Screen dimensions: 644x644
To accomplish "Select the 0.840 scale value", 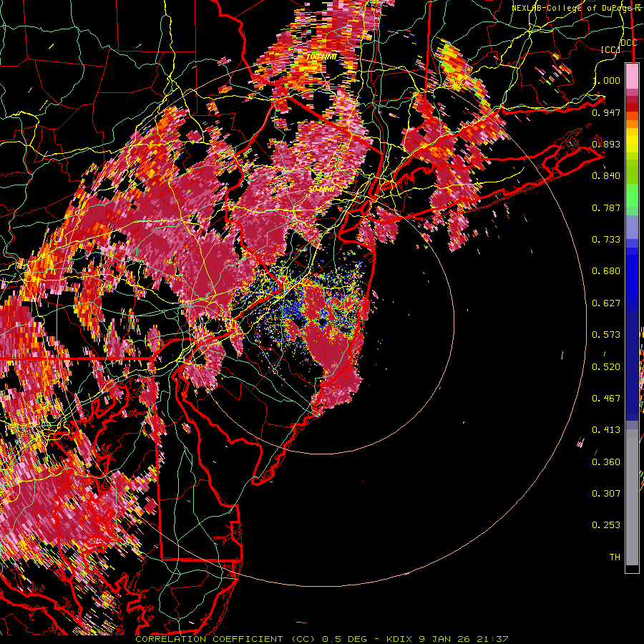I will click(x=606, y=176).
